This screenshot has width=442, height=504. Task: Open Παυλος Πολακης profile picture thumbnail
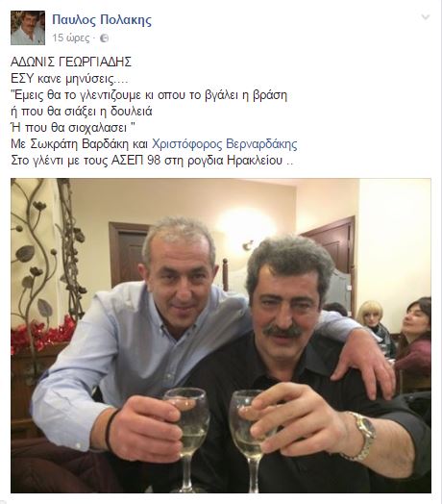pos(28,28)
